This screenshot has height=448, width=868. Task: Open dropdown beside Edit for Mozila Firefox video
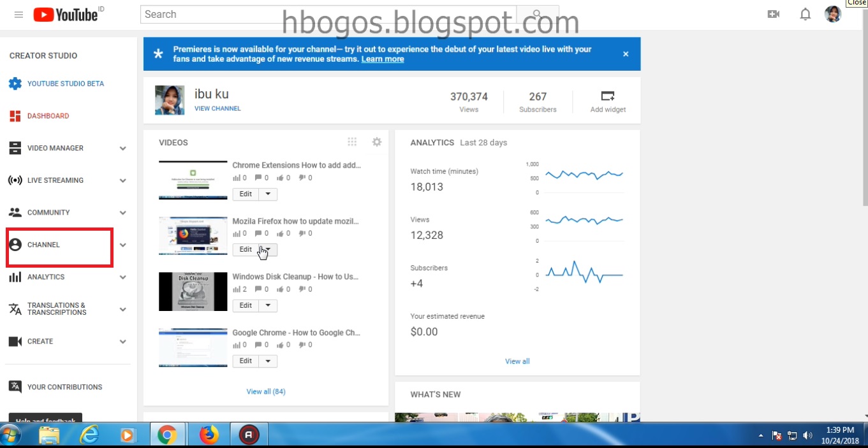click(268, 249)
